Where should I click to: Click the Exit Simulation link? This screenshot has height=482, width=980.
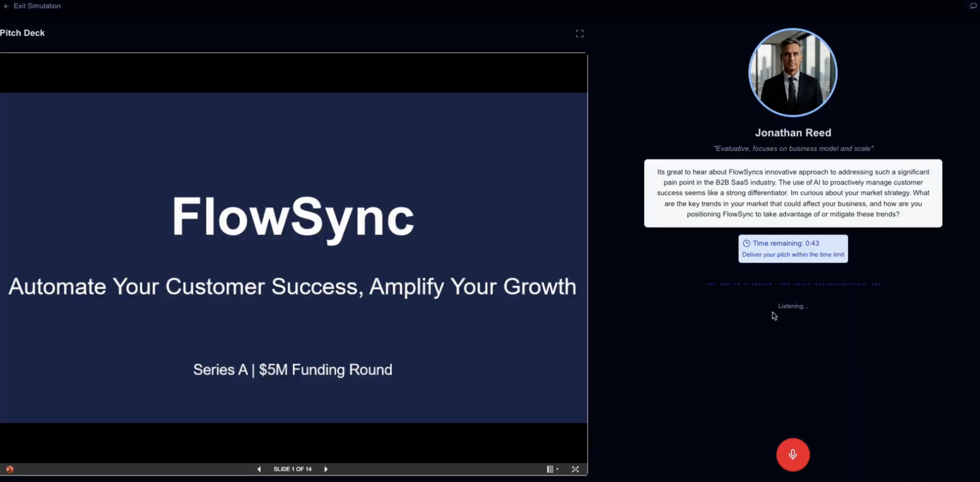36,6
